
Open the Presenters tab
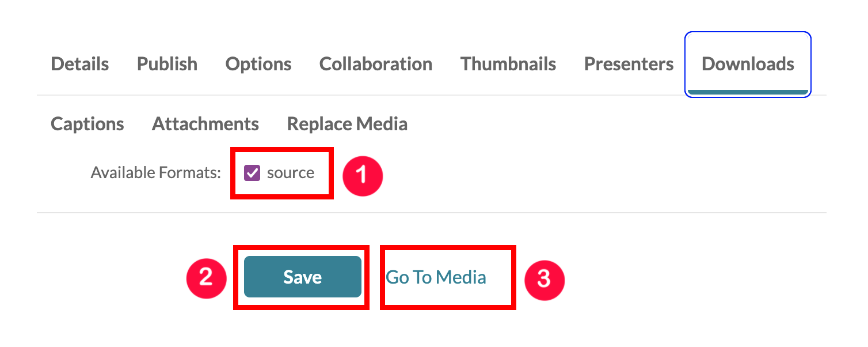pyautogui.click(x=629, y=64)
